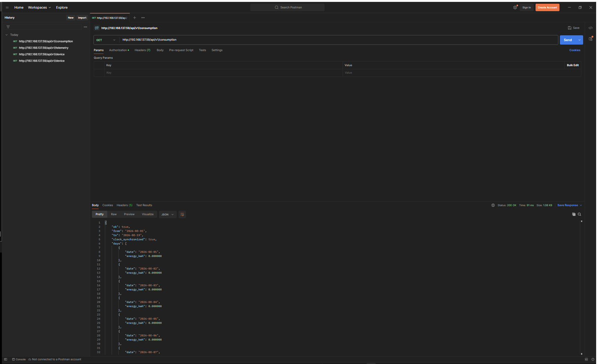The image size is (598, 364).
Task: Open the right sidebar documentation icon below code
Action: (591, 39)
